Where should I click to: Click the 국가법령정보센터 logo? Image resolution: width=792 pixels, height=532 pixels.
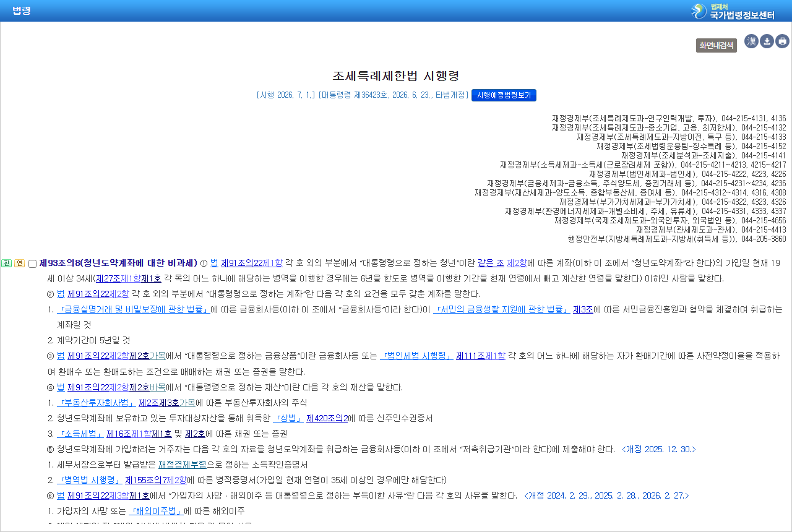(x=733, y=11)
